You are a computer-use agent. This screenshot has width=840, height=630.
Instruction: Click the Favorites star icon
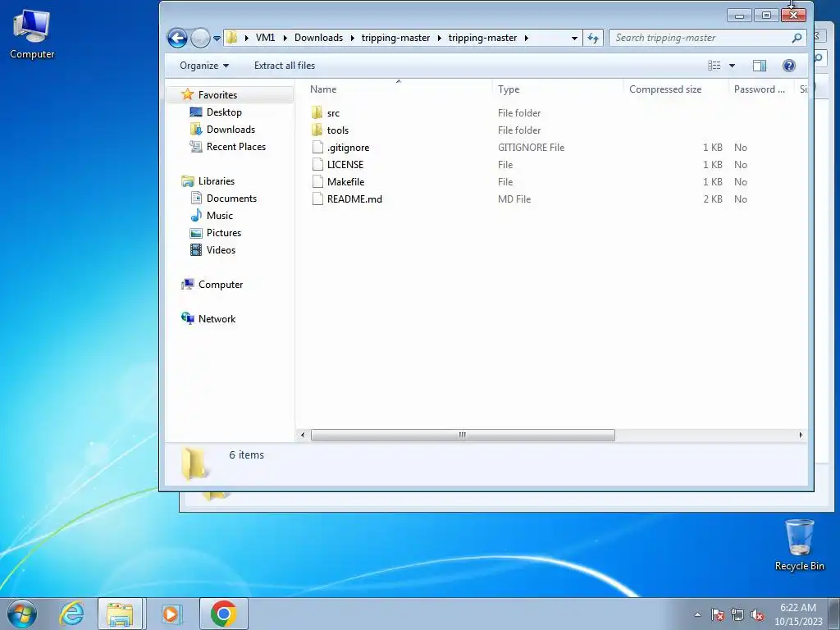click(x=188, y=94)
